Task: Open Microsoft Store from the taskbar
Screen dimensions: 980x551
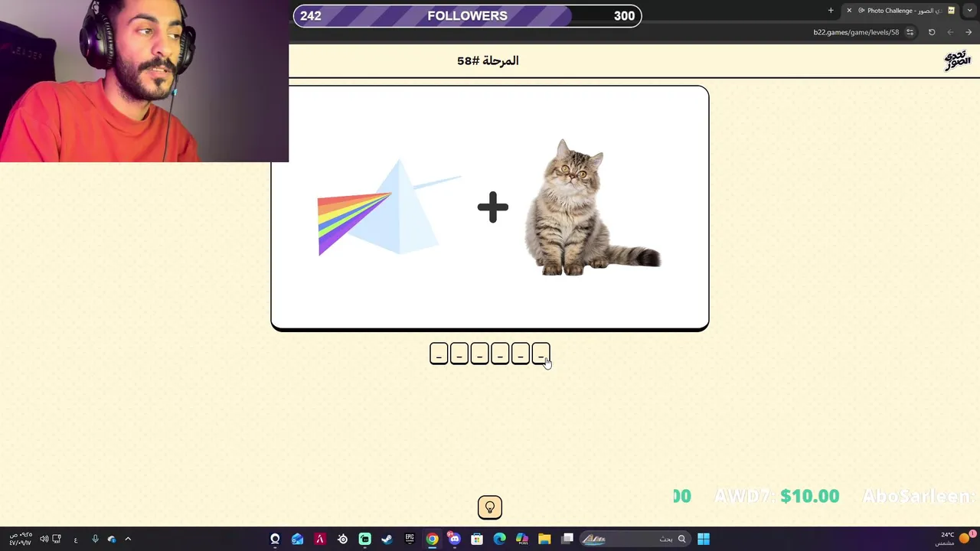Action: pyautogui.click(x=477, y=539)
